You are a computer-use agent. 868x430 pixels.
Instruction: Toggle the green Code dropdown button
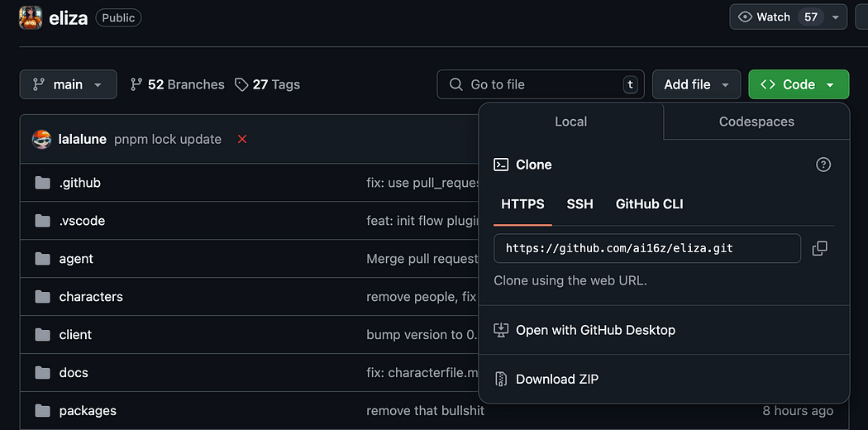pyautogui.click(x=799, y=84)
